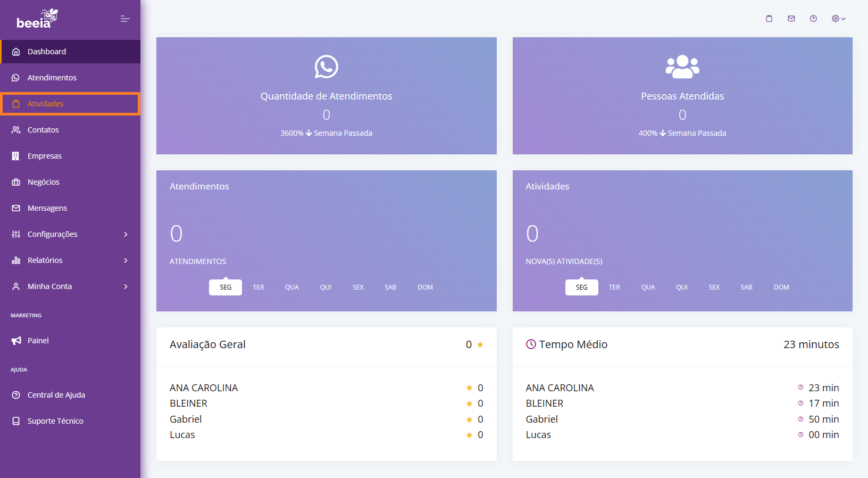Go to the Dashboard menu item

70,52
